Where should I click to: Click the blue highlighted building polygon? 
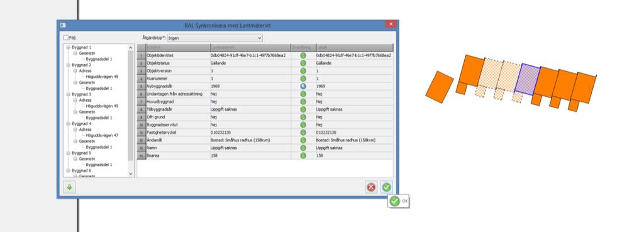pyautogui.click(x=528, y=80)
